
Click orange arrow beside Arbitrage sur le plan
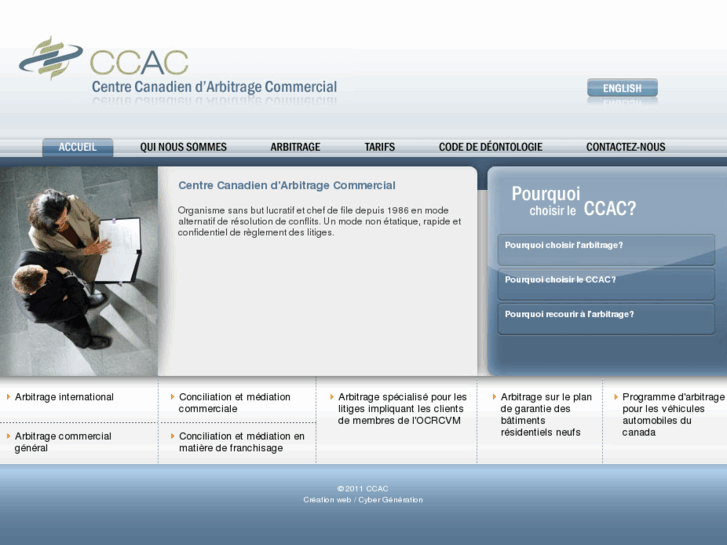[x=494, y=397]
